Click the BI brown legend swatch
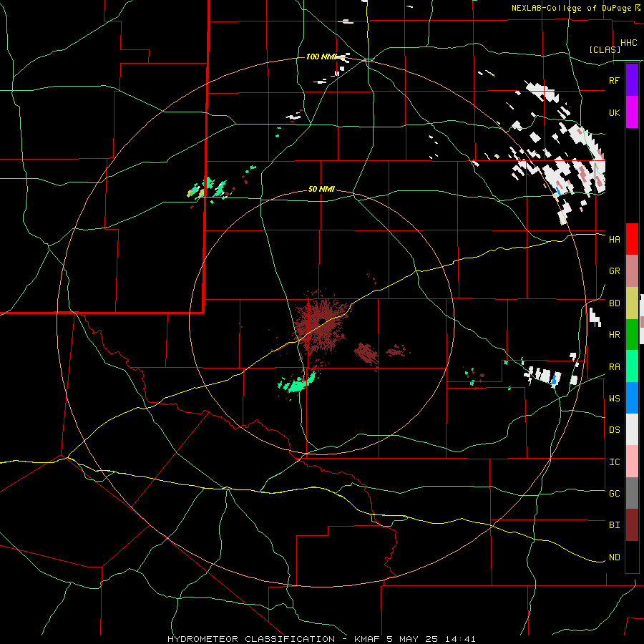 pyautogui.click(x=632, y=525)
